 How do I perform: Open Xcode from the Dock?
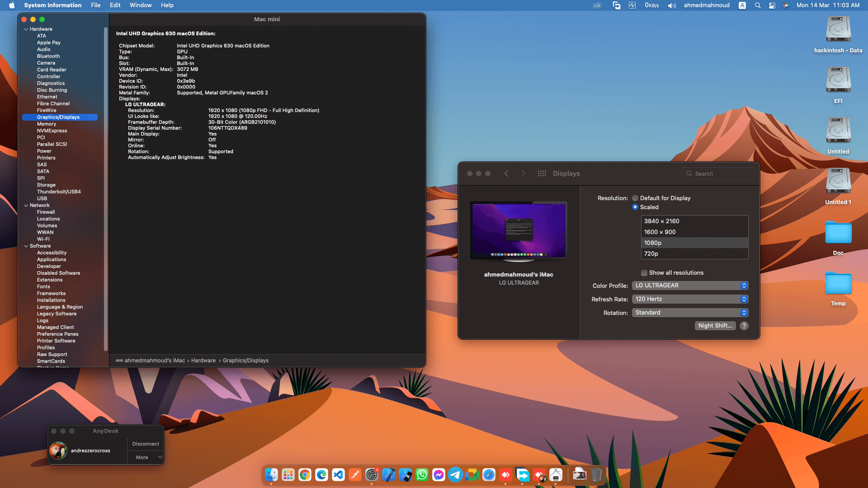pyautogui.click(x=388, y=475)
